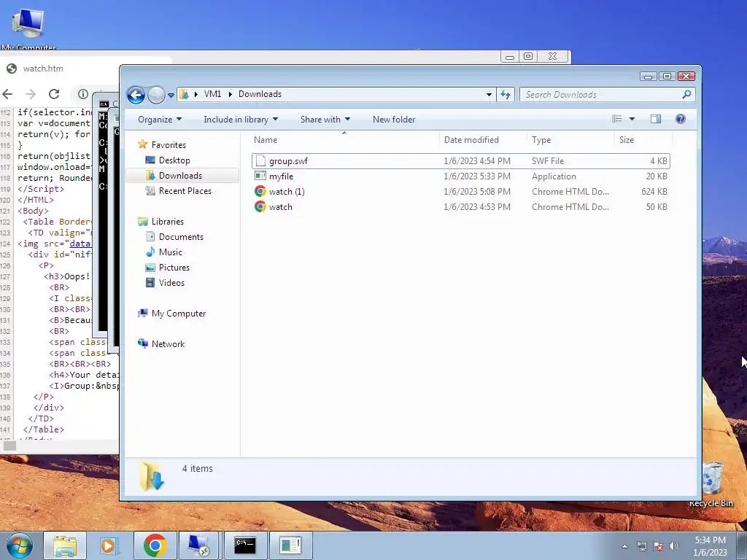Select Favorites in navigation pane
The width and height of the screenshot is (747, 560).
(169, 145)
